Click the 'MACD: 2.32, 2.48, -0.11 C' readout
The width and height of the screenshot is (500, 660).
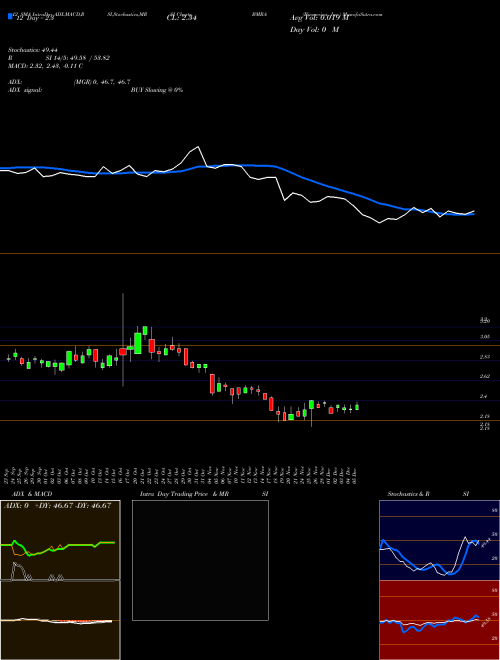[x=45, y=66]
